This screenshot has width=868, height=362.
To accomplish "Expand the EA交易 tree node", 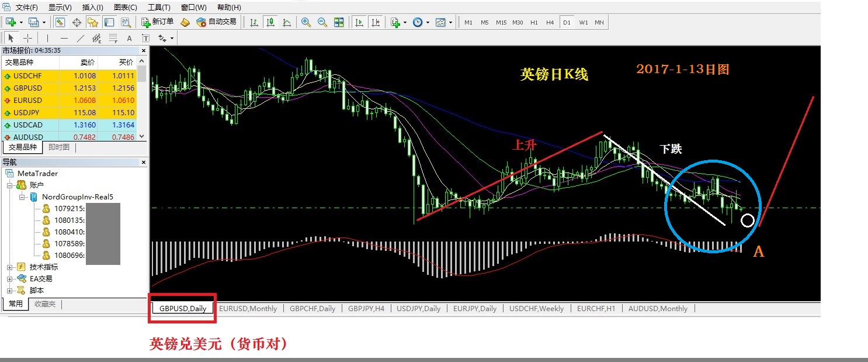I will coord(10,278).
